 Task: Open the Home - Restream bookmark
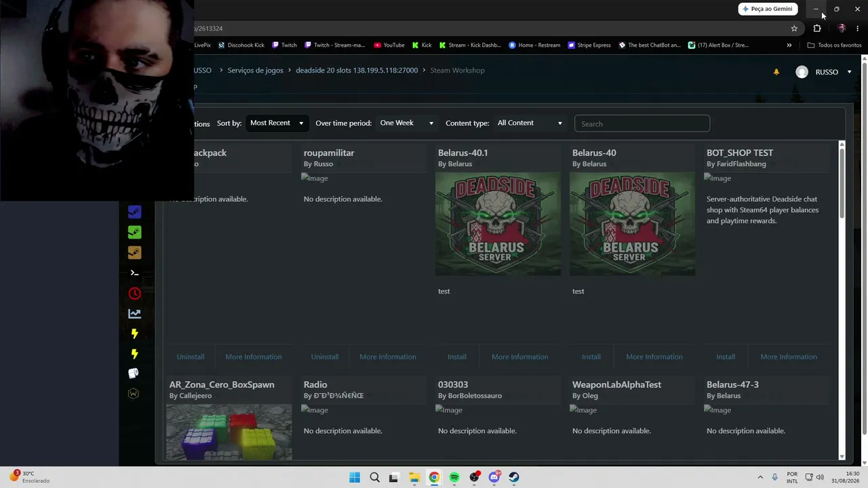[x=534, y=45]
